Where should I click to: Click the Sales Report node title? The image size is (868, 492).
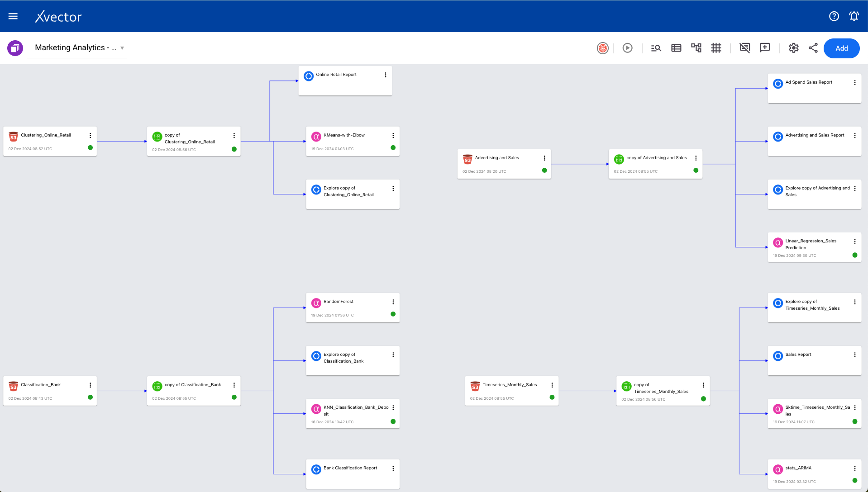(x=798, y=355)
